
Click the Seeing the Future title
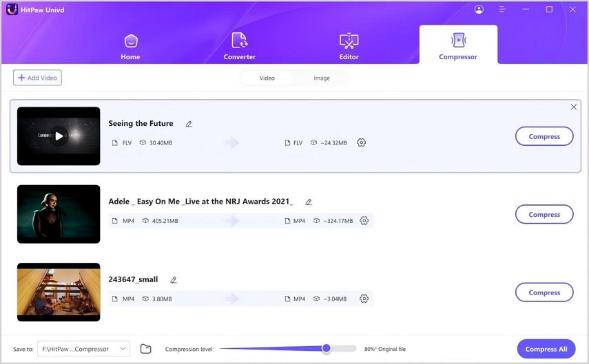(x=141, y=123)
